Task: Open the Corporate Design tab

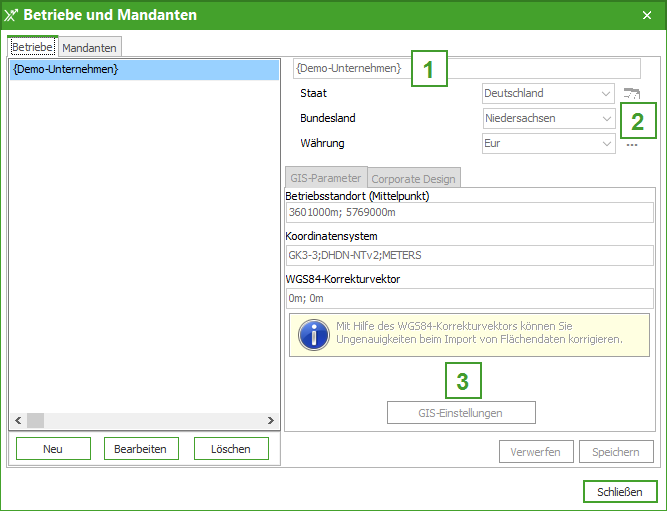Action: pyautogui.click(x=413, y=179)
